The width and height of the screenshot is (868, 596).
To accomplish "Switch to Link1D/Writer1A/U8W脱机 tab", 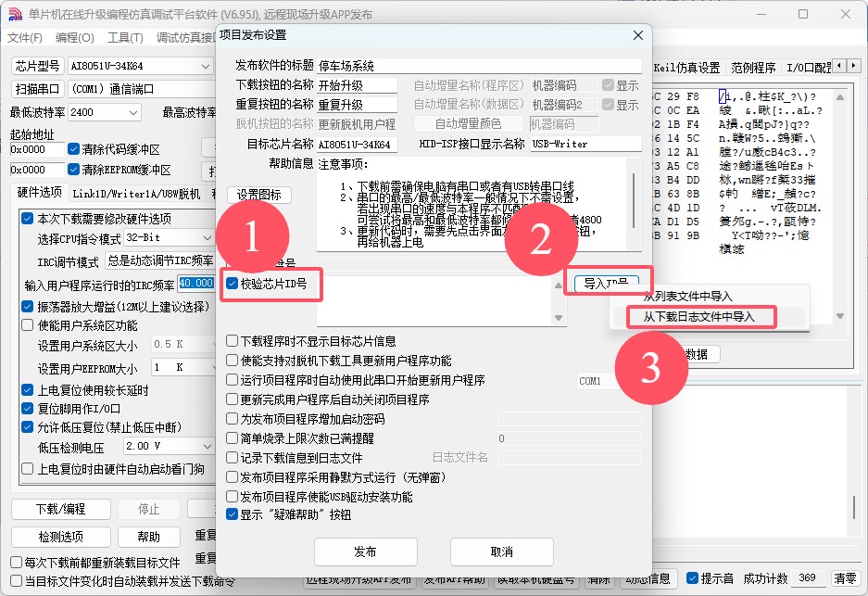I will [x=136, y=194].
